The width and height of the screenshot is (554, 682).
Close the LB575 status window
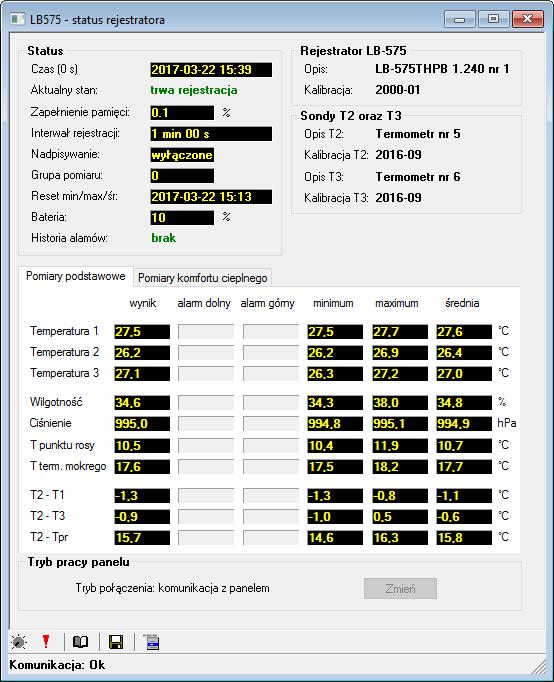(x=527, y=19)
